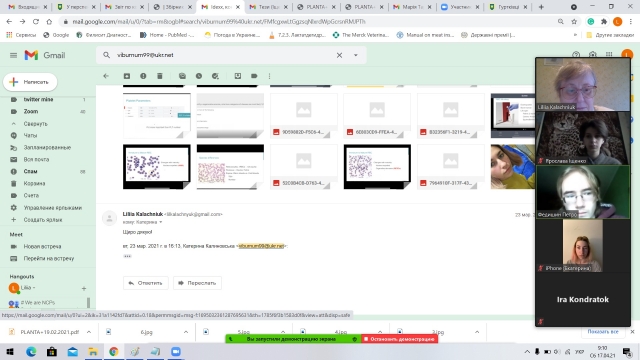Open options for PLANTA-19.02.2021.pdf download
Screen dimensions: 640x360
pos(89,332)
